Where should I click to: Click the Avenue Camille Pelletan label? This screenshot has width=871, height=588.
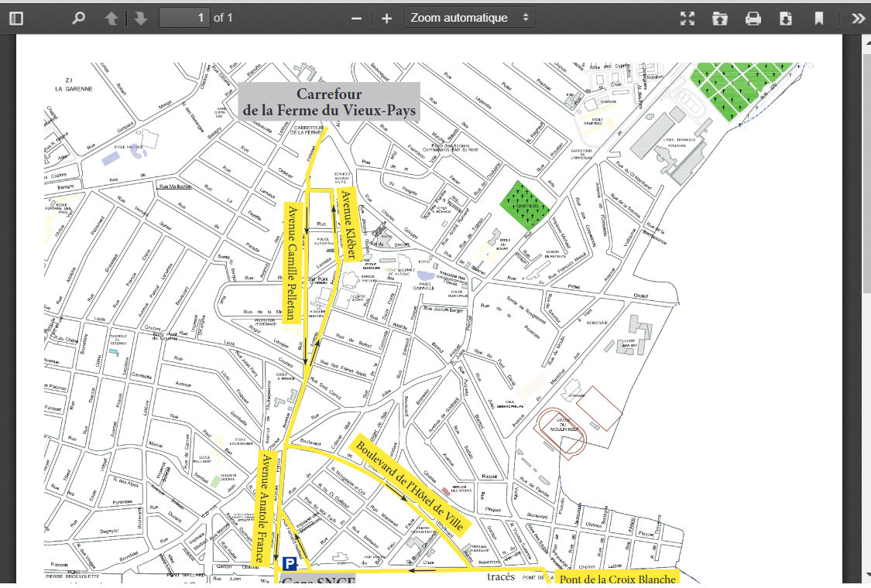[x=291, y=262]
